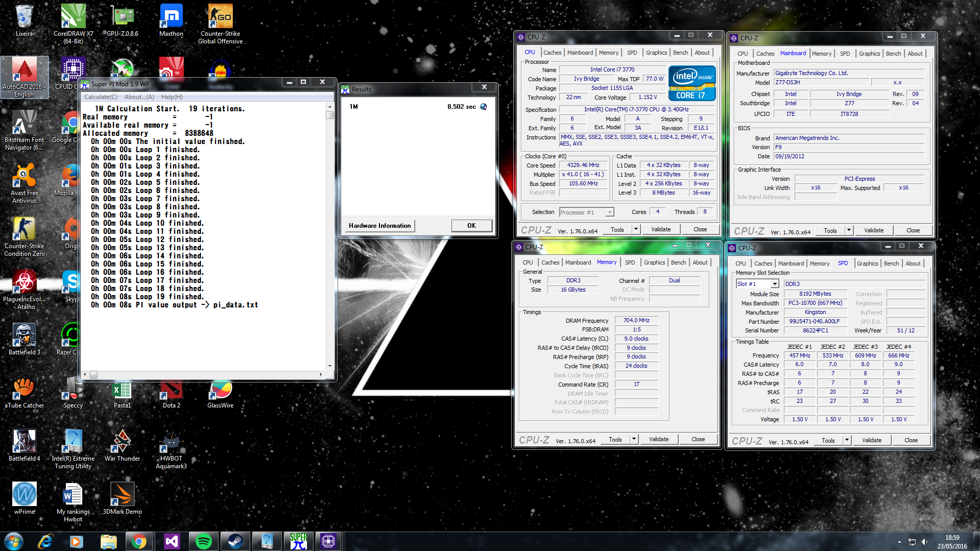
Task: Open Help menu in Super PI
Action: [172, 97]
